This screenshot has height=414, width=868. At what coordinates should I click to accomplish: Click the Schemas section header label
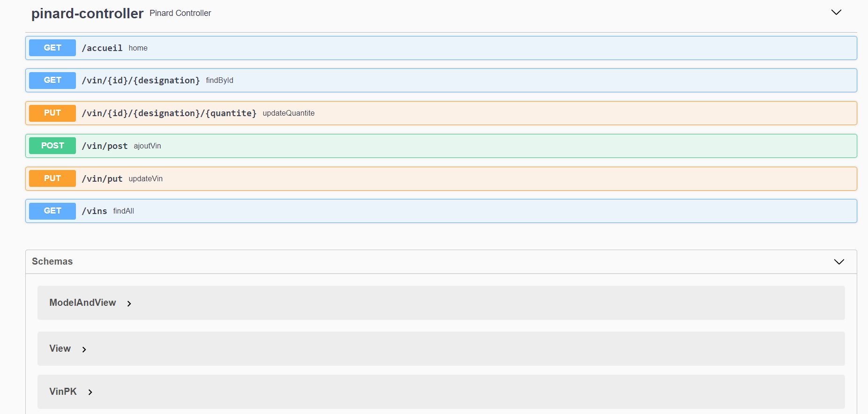click(x=52, y=262)
